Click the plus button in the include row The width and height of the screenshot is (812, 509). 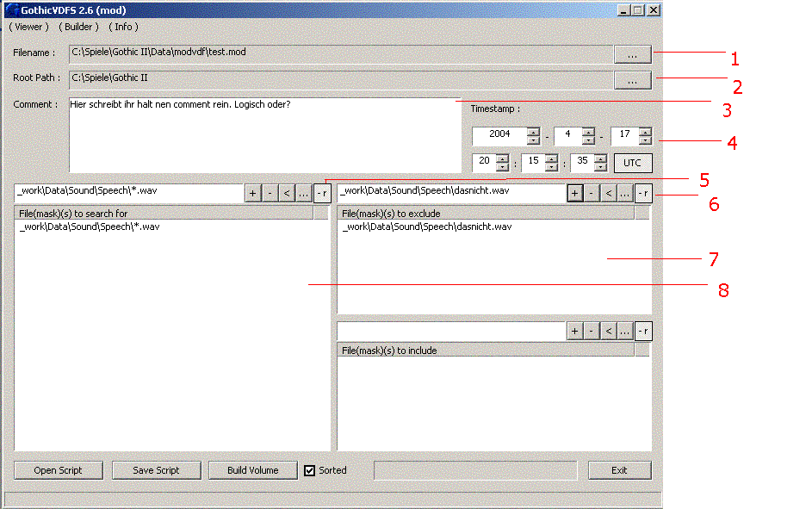tap(574, 331)
